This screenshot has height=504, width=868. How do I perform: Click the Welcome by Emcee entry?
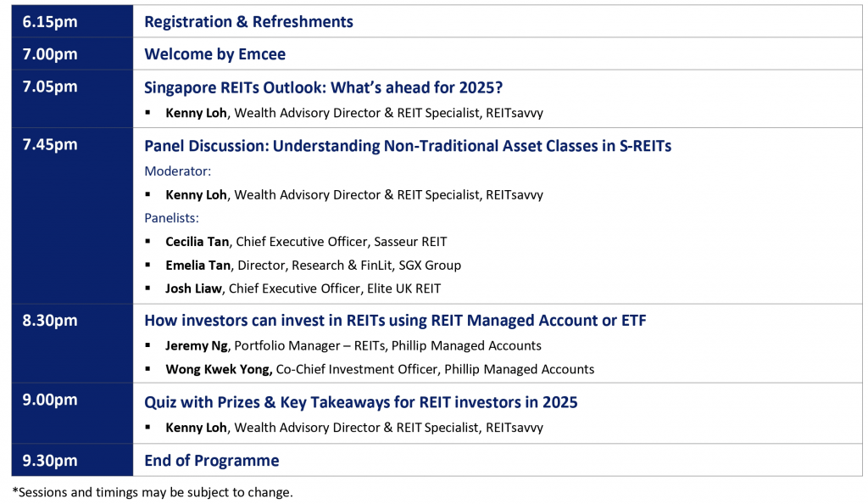(214, 54)
